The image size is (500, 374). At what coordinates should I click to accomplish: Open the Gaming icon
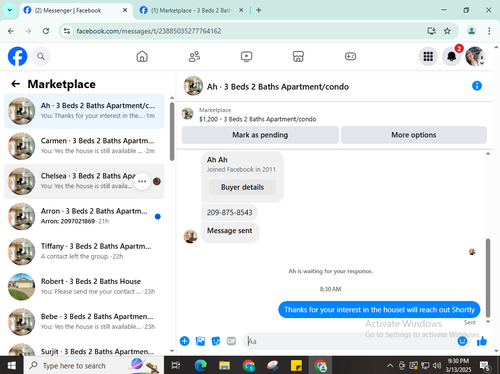pyautogui.click(x=350, y=56)
